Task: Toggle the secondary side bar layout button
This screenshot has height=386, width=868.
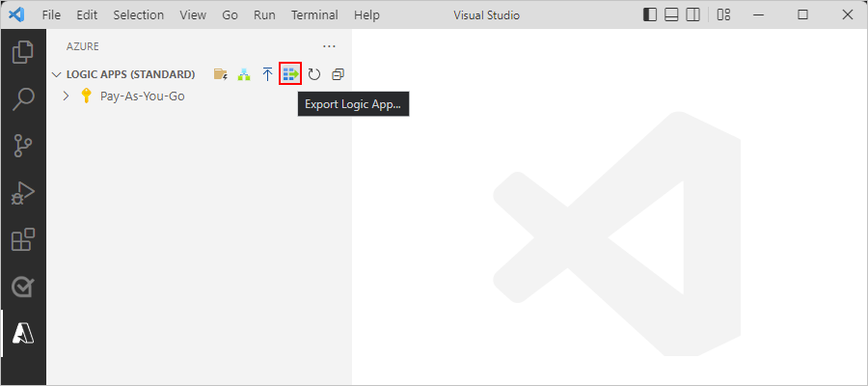Action: pos(692,14)
